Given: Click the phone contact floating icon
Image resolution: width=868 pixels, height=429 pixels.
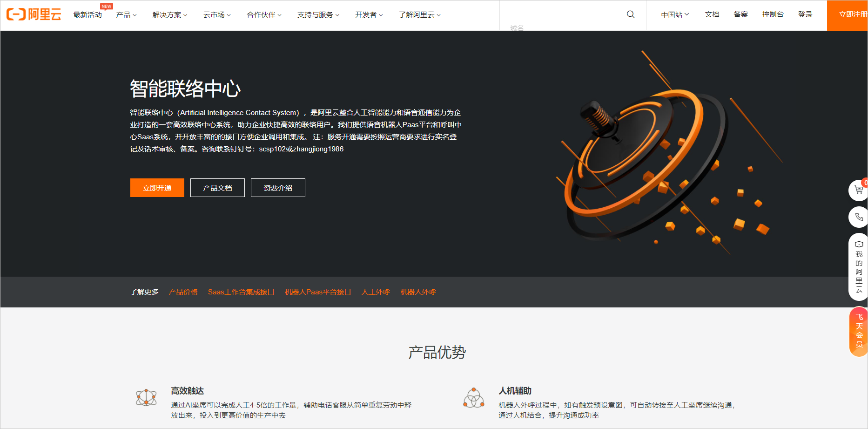Looking at the screenshot, I should point(858,217).
